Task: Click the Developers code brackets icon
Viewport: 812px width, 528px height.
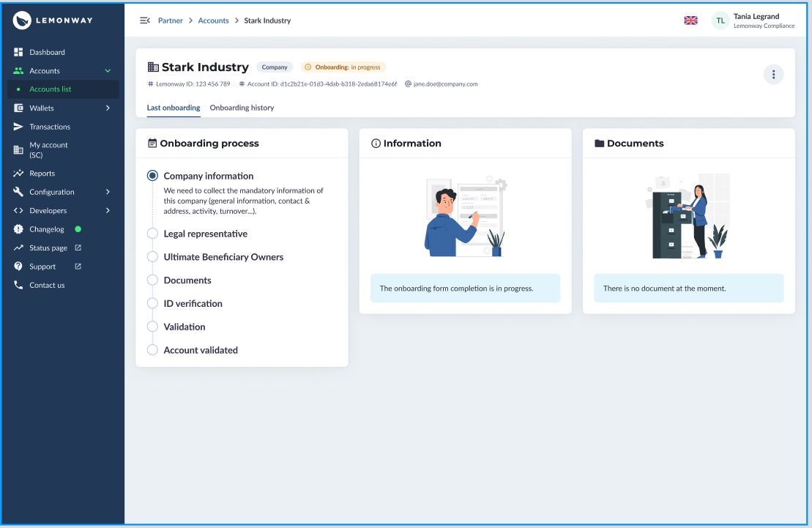Action: pyautogui.click(x=18, y=210)
